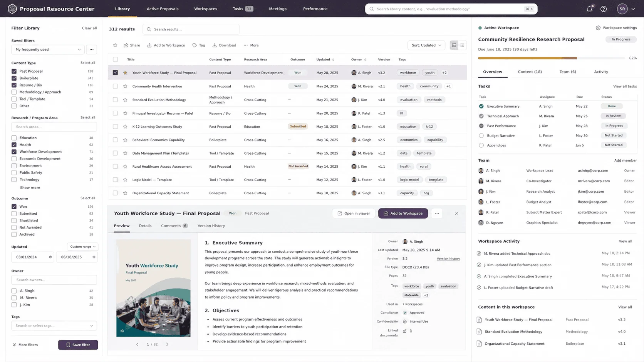Star the K-12 Learning Outcomes Study row
644x362 pixels.
pos(125,127)
